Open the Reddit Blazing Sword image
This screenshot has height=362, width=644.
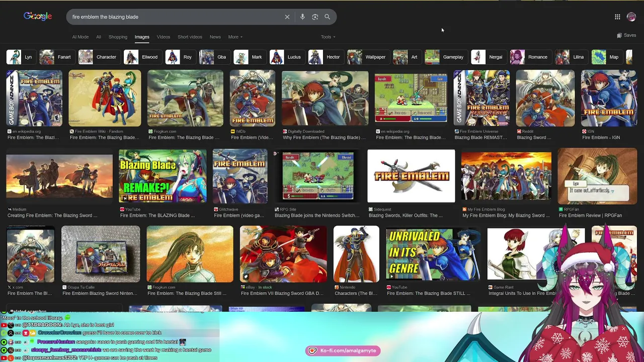click(545, 98)
